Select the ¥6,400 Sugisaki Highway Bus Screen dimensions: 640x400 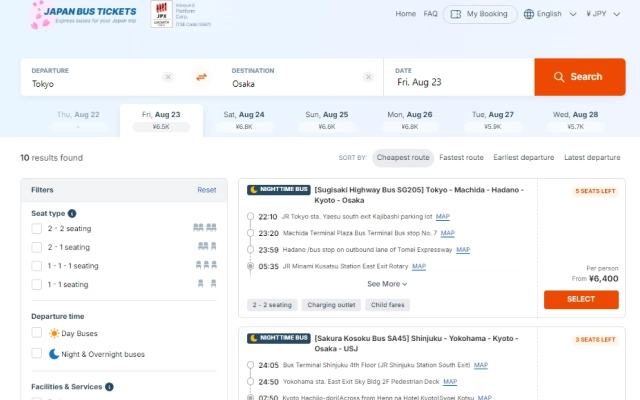pos(581,299)
